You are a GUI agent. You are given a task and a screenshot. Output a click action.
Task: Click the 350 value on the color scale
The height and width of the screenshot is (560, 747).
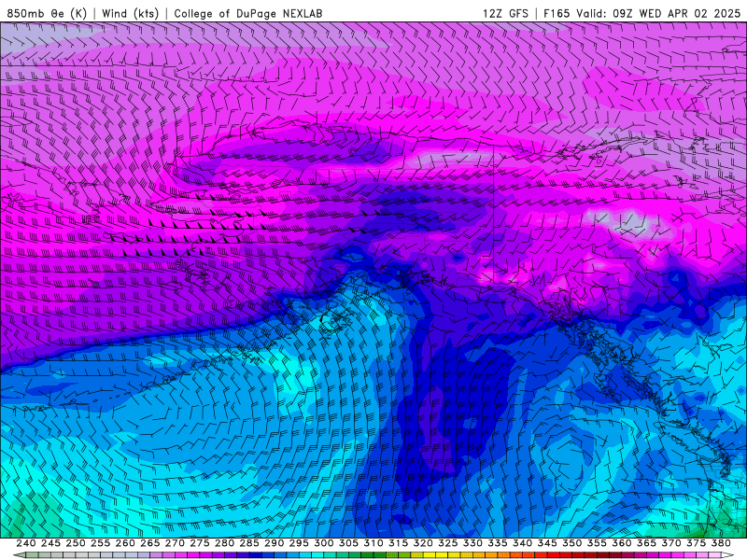pos(571,543)
